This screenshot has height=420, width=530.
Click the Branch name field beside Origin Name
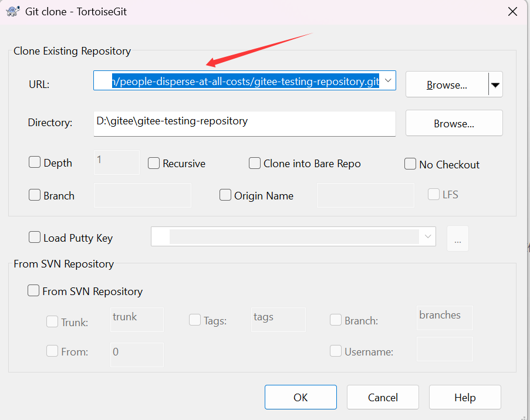(x=142, y=195)
